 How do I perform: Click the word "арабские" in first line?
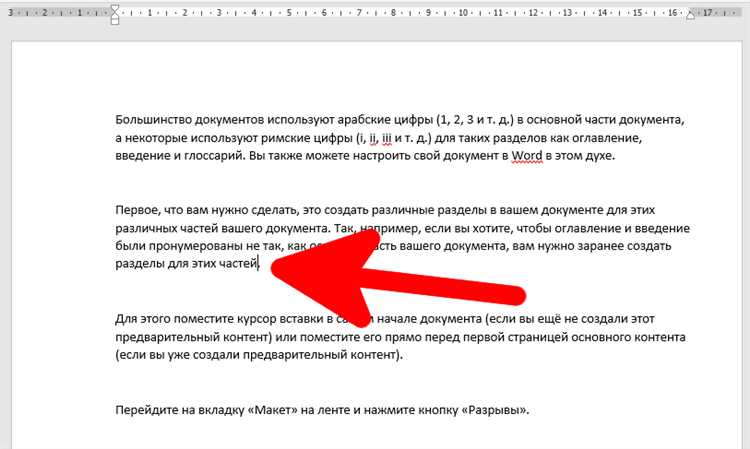coord(366,120)
